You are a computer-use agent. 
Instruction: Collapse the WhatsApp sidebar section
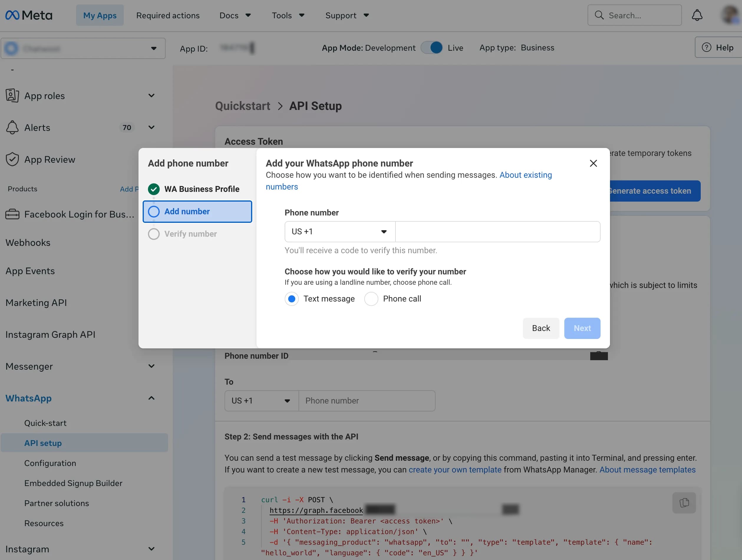[151, 398]
